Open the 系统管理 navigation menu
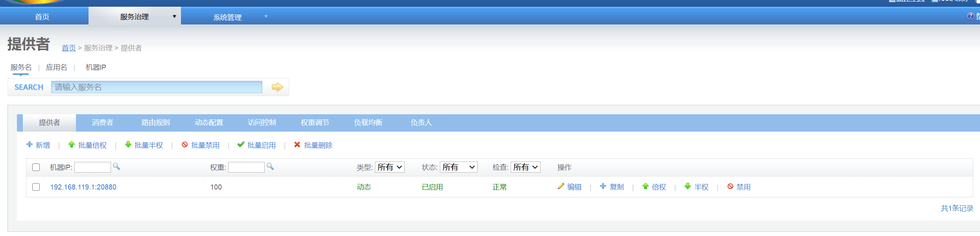The width and height of the screenshot is (980, 236). coord(227,17)
